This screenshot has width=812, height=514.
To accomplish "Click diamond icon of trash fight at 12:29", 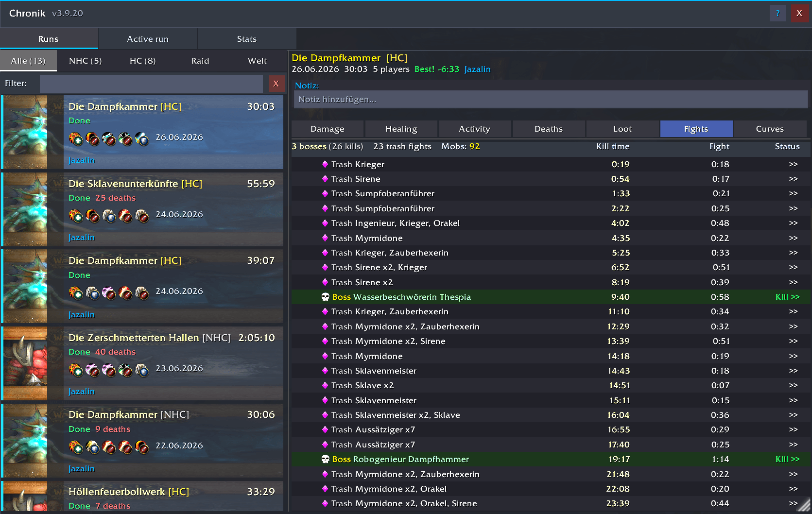I will (x=325, y=326).
